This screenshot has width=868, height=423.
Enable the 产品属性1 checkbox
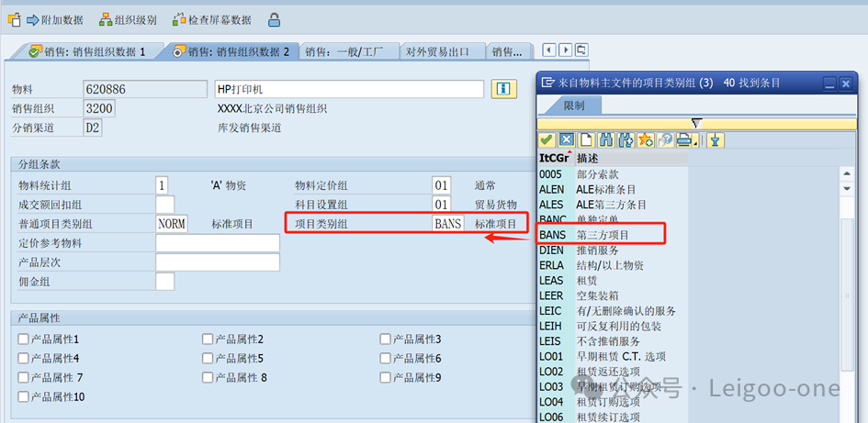(x=23, y=340)
